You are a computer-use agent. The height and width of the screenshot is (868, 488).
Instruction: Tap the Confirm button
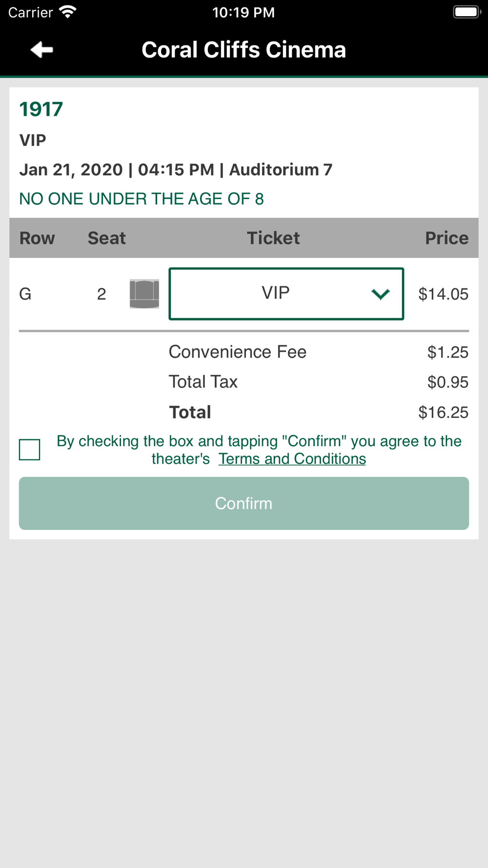pyautogui.click(x=244, y=503)
